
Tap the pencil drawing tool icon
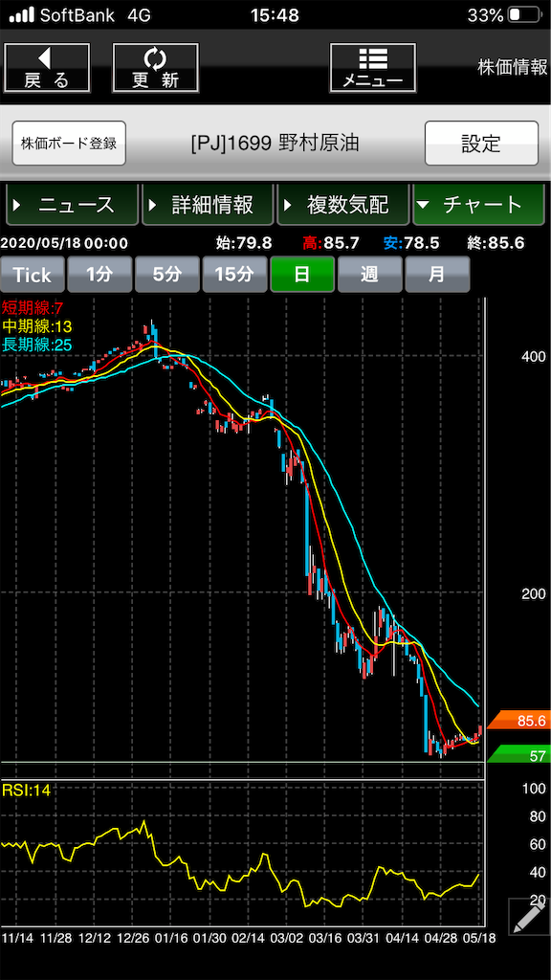coord(528,917)
